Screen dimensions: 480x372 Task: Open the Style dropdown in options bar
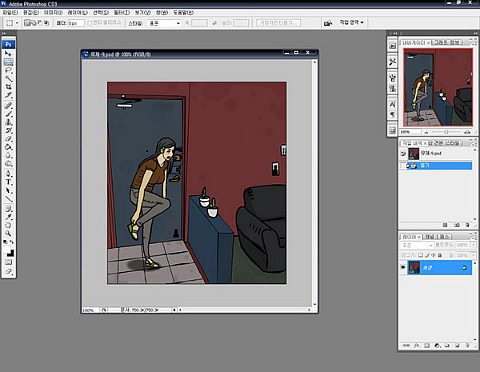click(164, 23)
